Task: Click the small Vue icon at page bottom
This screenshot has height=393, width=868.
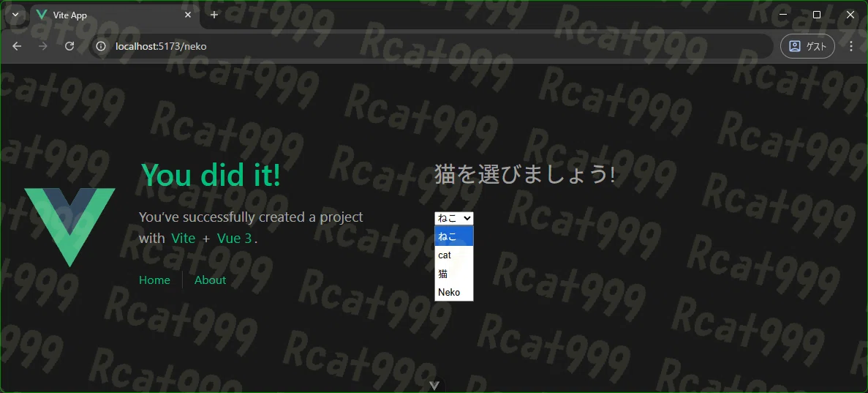Action: pos(434,385)
